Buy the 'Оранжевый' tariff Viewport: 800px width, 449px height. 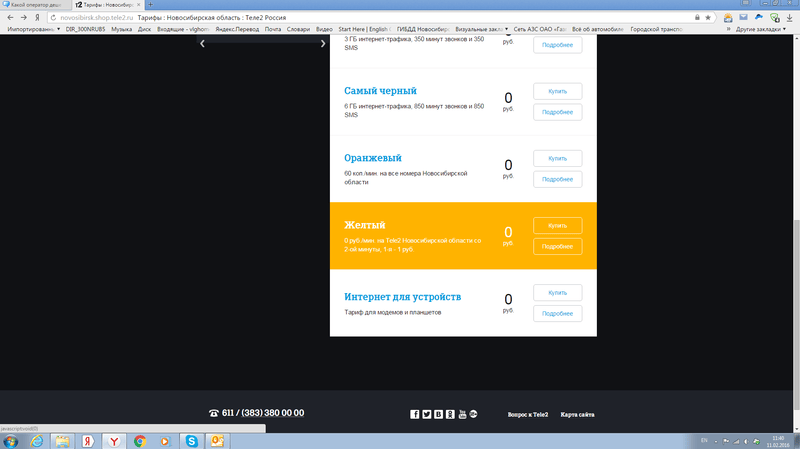(x=558, y=159)
